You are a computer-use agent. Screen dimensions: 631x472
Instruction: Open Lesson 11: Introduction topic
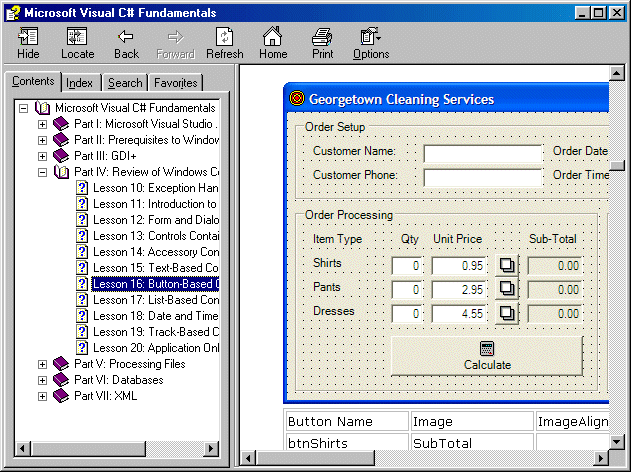pyautogui.click(x=155, y=204)
